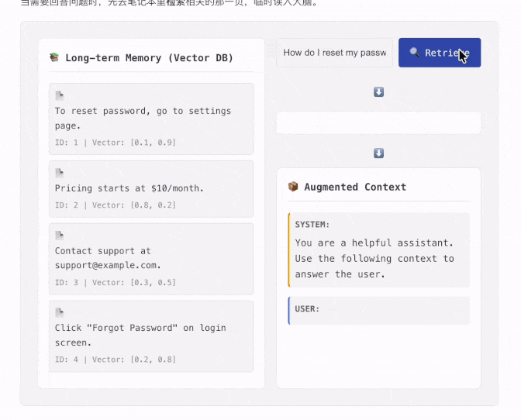Select the document icon in the Forgot Password card
Viewport: 521px width, 420px height.
coord(60,312)
